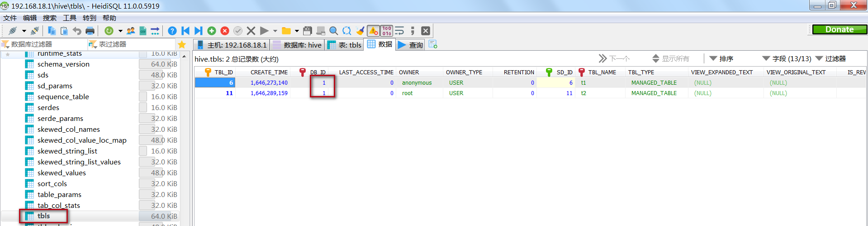Screen dimensions: 868x226
Task: Open the session icon dropdown arrow
Action: tap(24, 31)
